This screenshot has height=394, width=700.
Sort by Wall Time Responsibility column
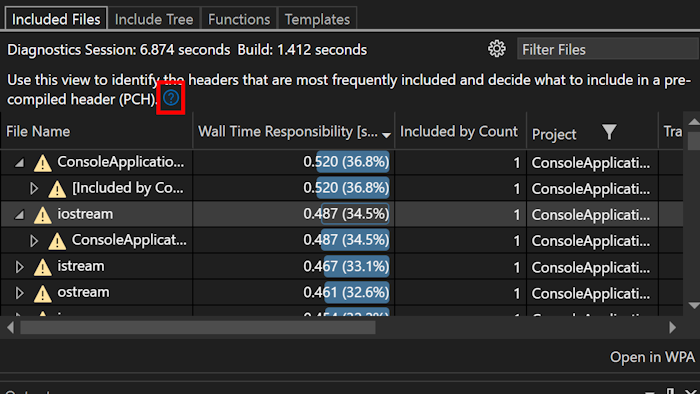(294, 131)
